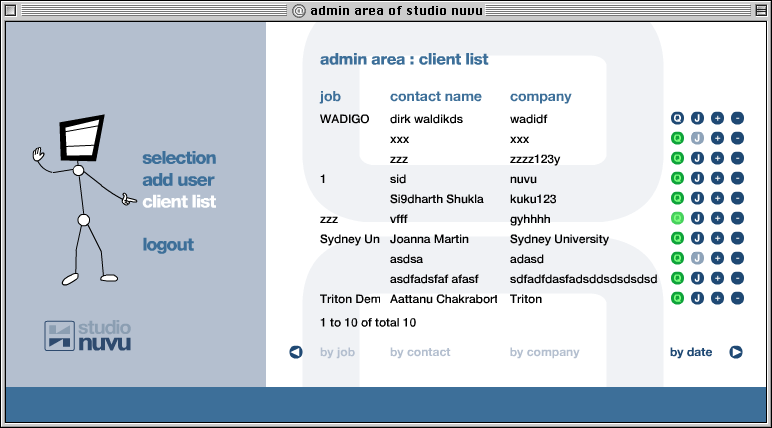The height and width of the screenshot is (428, 772).
Task: Click the J icon for the gyhhhh row
Action: (697, 219)
